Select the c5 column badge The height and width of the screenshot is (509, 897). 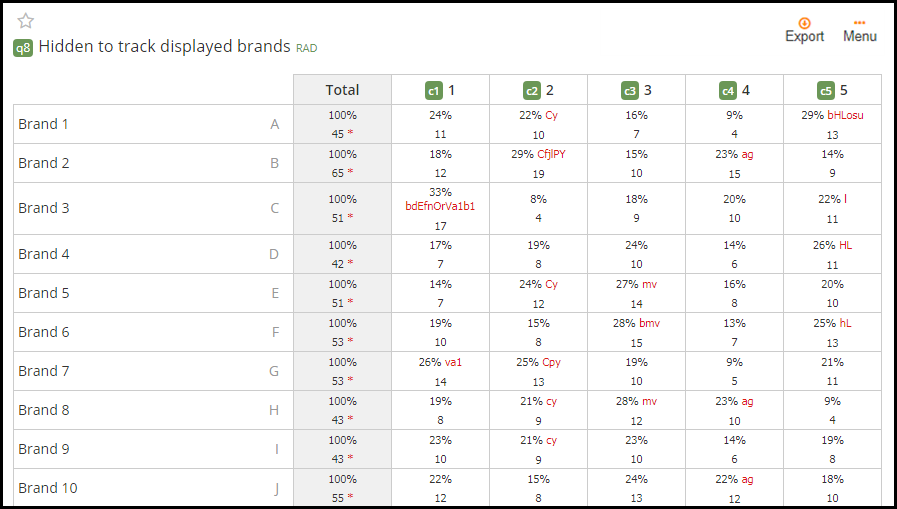(x=825, y=90)
